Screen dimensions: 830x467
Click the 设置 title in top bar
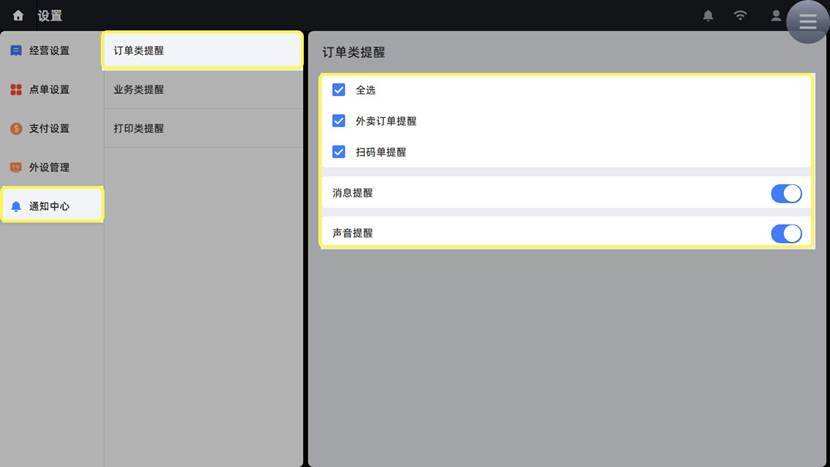(x=50, y=16)
